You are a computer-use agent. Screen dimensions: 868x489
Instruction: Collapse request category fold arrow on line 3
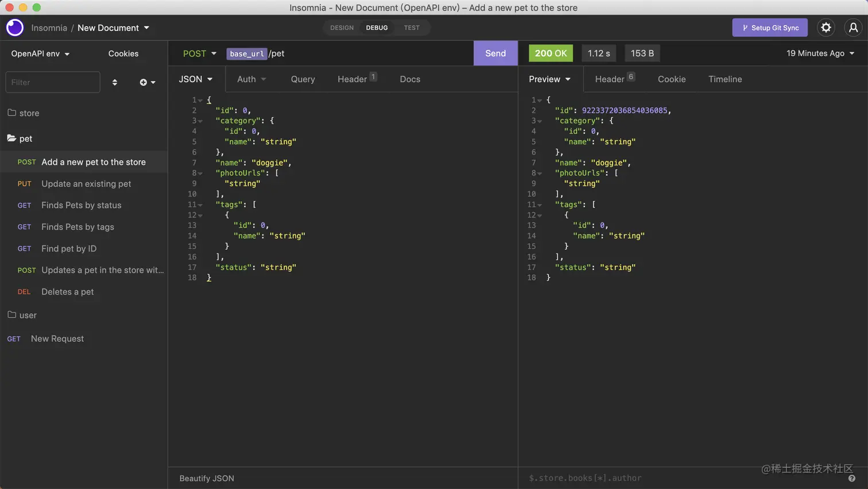click(x=200, y=121)
